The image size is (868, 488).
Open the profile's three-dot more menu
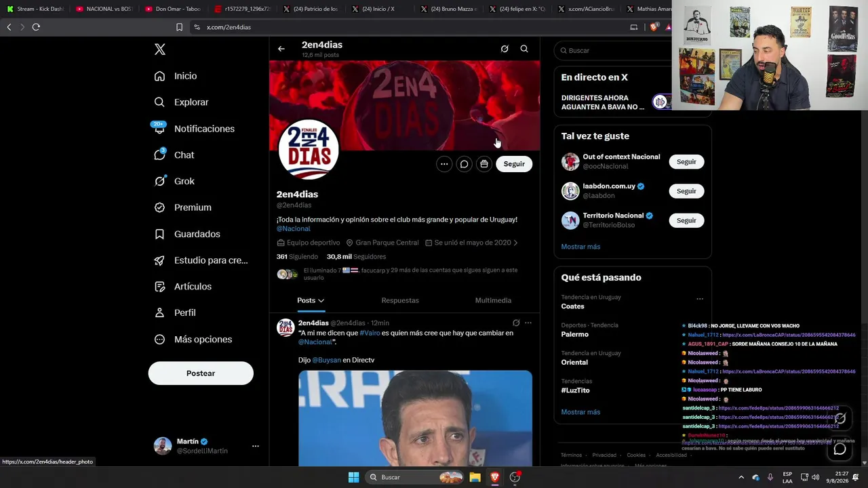(444, 164)
